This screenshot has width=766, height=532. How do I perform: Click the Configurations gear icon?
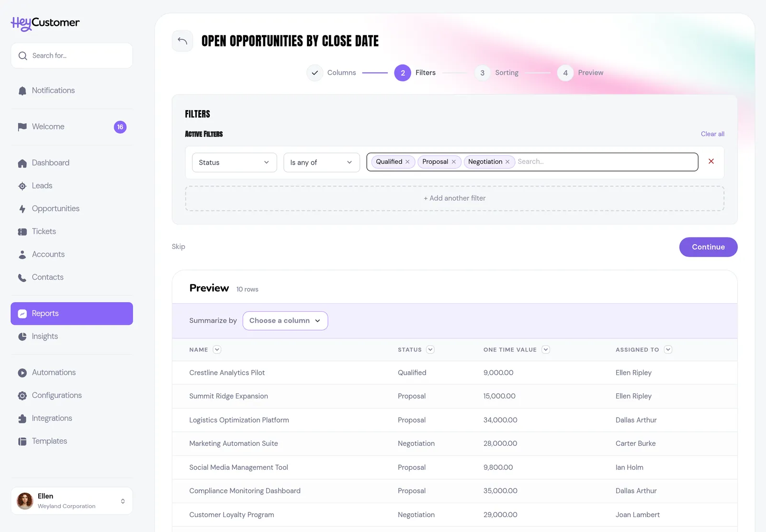pos(22,396)
